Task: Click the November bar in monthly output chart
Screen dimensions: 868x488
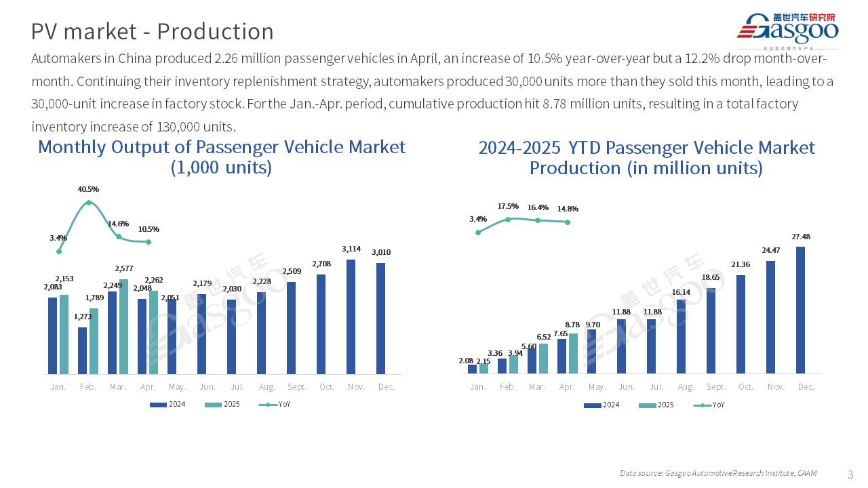Action: [351, 317]
